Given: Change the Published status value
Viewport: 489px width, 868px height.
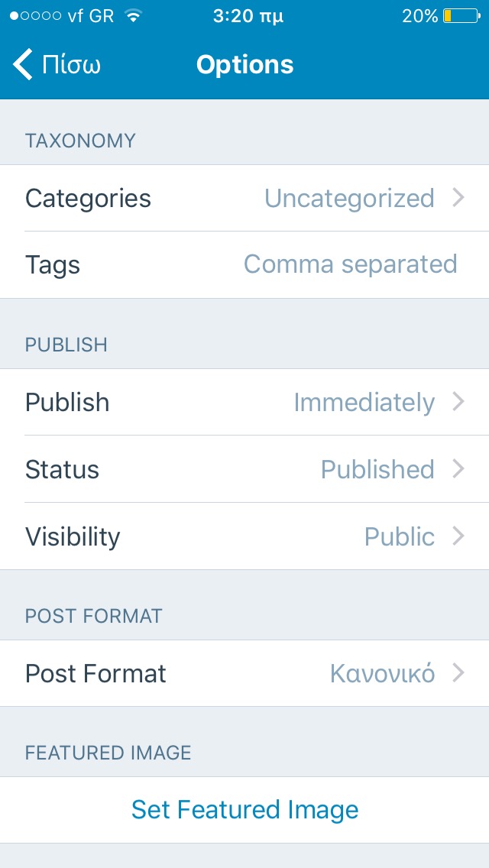Looking at the screenshot, I should pos(377,469).
